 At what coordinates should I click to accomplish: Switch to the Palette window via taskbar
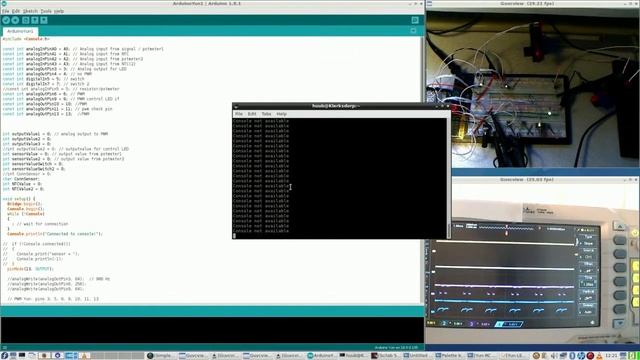tap(450, 356)
